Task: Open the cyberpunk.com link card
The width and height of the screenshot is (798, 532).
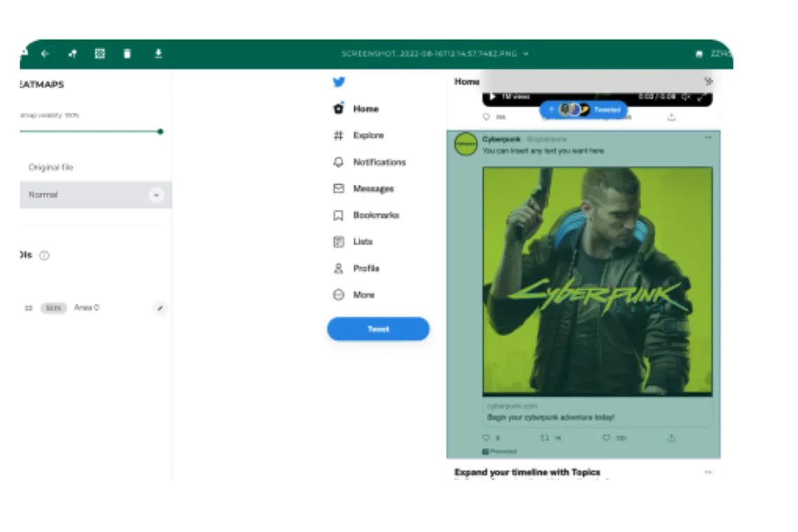Action: tap(598, 412)
